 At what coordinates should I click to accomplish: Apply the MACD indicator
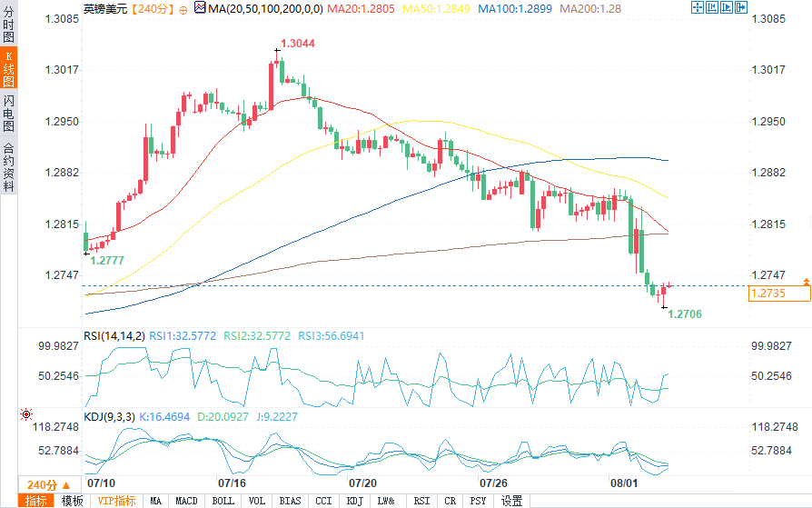[x=186, y=501]
